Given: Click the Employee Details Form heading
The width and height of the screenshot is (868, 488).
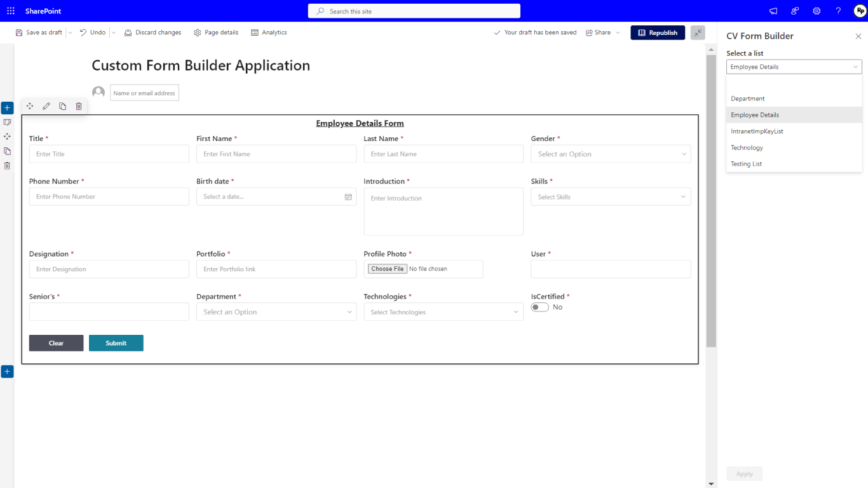Looking at the screenshot, I should click(x=360, y=123).
